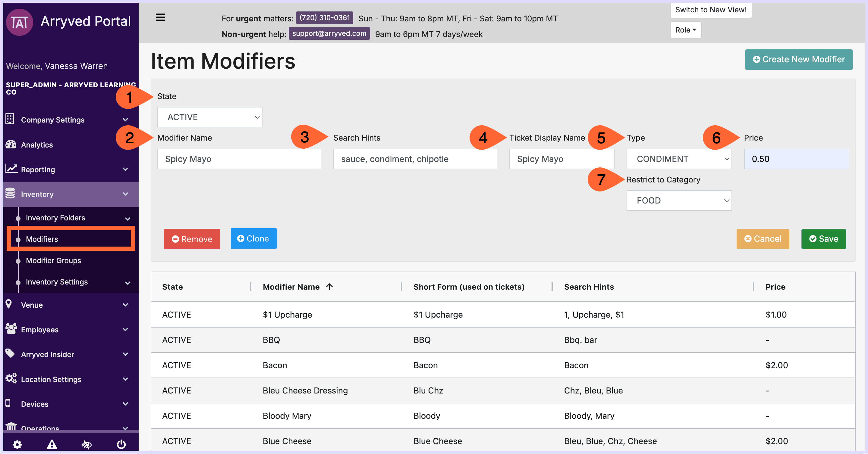Click the Inventory database icon

pyautogui.click(x=10, y=194)
